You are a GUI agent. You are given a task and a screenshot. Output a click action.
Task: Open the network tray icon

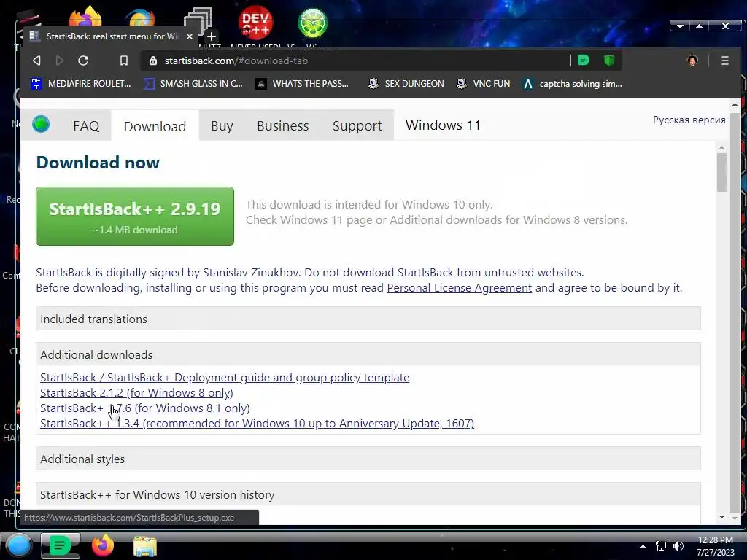coord(661,546)
